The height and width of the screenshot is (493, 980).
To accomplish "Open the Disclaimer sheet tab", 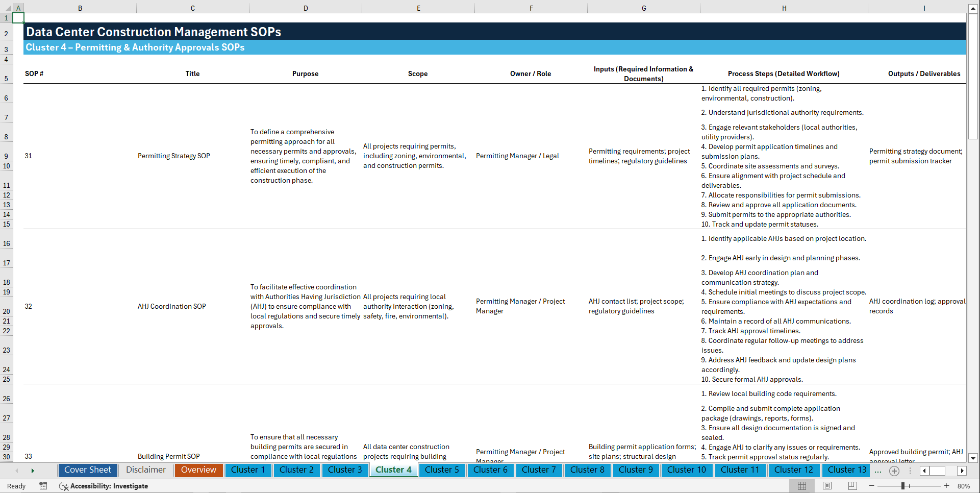I will coord(145,470).
